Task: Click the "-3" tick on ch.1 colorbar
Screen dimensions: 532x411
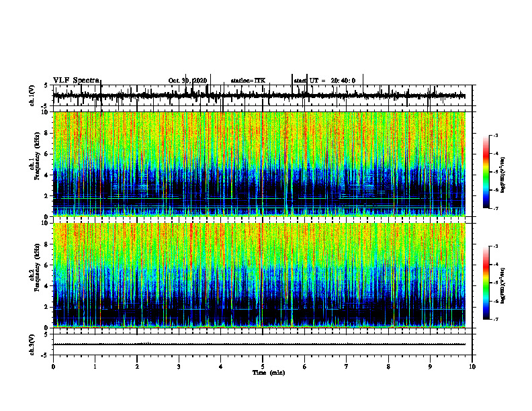Action: [x=496, y=135]
